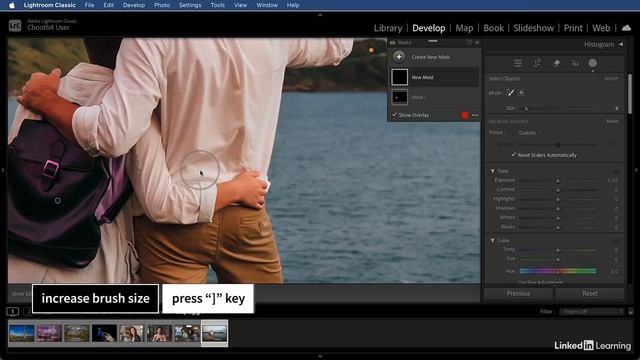Select the Healing eraser tool
640x360 pixels.
click(x=556, y=63)
